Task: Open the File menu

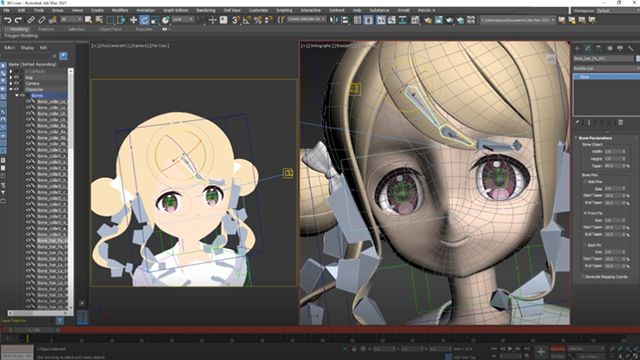Action: [7, 10]
